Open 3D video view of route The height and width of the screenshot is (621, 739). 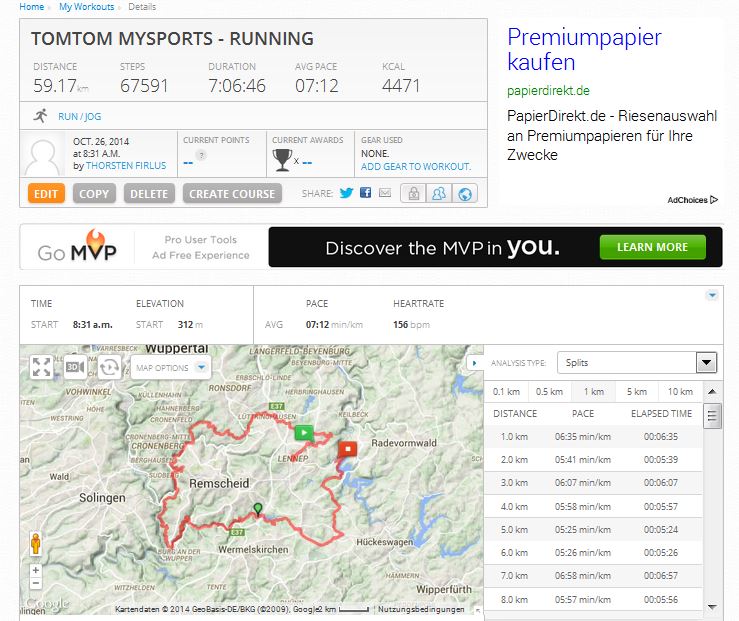pos(75,367)
